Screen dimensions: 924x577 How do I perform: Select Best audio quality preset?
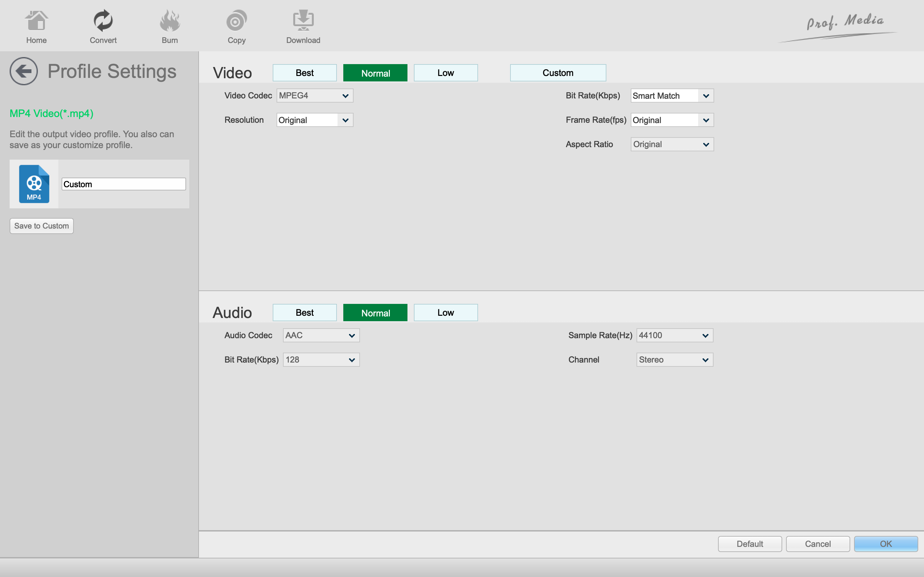coord(304,313)
